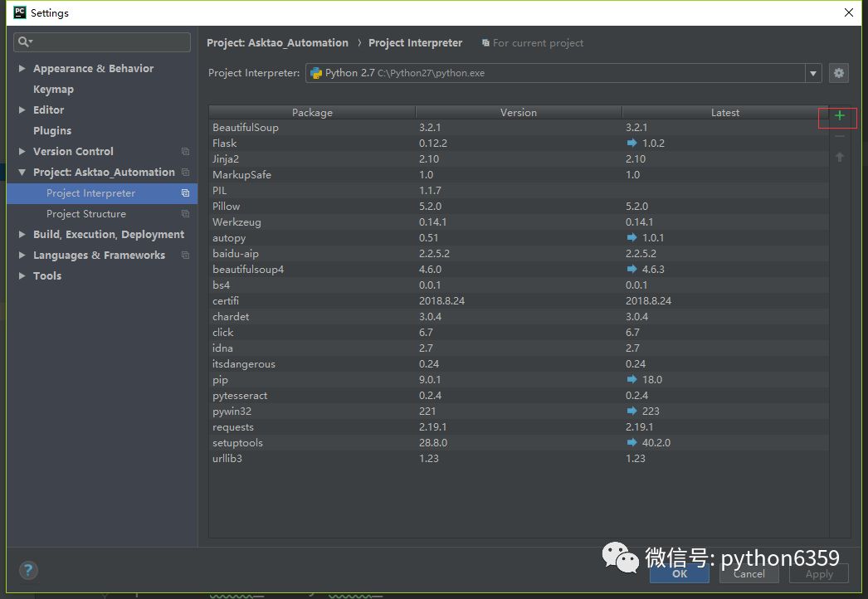868x599 pixels.
Task: Sort by Latest column header
Action: pyautogui.click(x=725, y=112)
